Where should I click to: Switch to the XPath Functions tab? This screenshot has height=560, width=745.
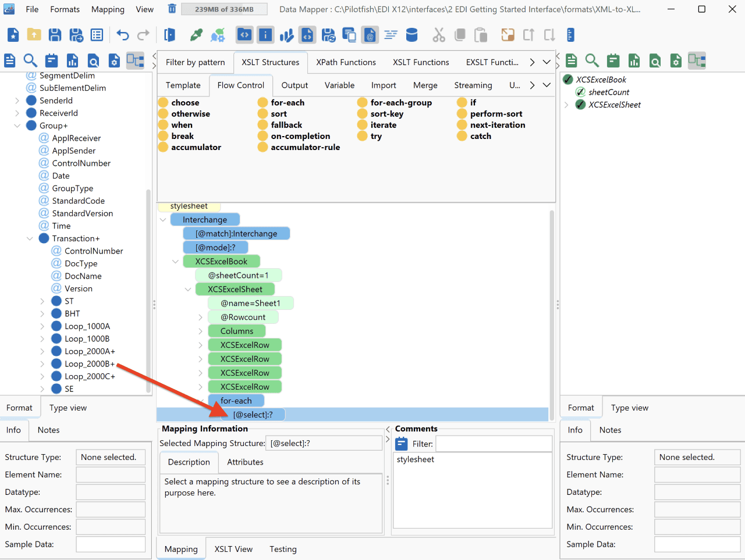coord(346,62)
